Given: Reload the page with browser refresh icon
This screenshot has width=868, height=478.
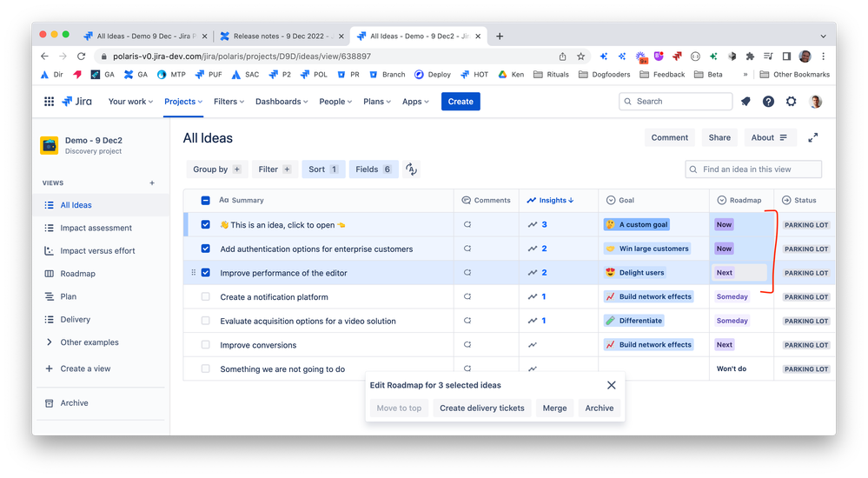Looking at the screenshot, I should (x=82, y=56).
